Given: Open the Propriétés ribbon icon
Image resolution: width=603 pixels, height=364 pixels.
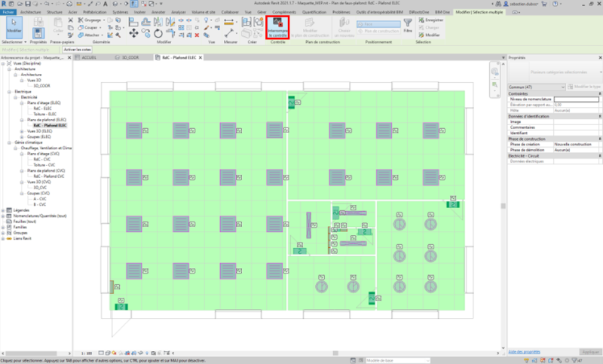Looking at the screenshot, I should click(x=38, y=29).
